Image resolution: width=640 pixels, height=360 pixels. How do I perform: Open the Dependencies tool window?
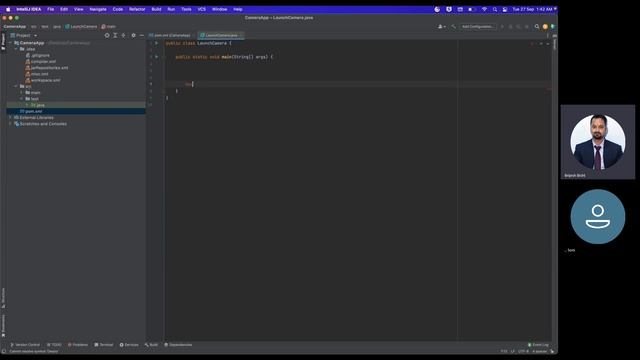[178, 345]
